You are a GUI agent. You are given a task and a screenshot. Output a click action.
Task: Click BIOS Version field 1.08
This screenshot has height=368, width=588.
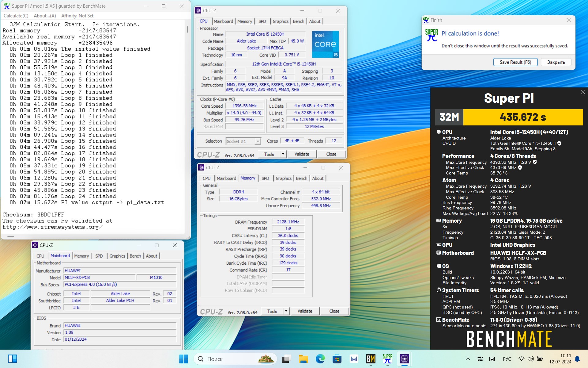pyautogui.click(x=120, y=332)
